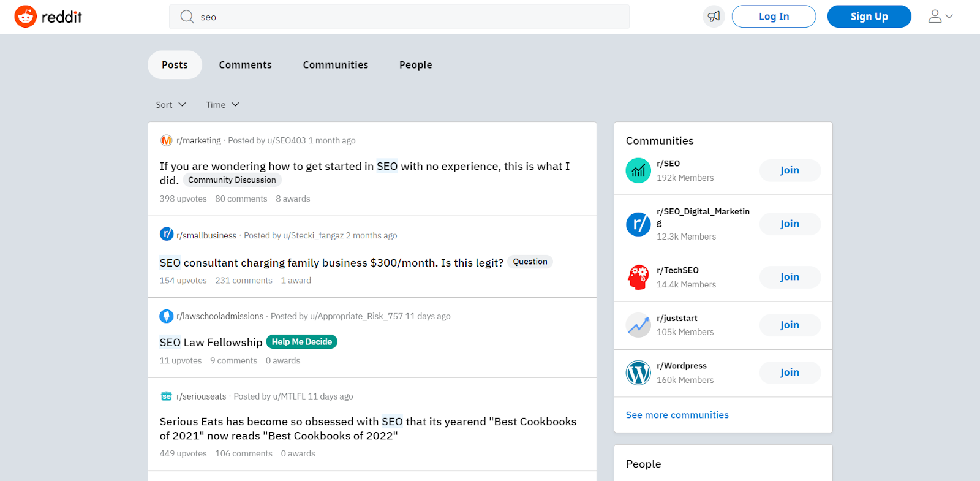This screenshot has width=980, height=481.
Task: Open post about getting started in SEO
Action: point(365,173)
